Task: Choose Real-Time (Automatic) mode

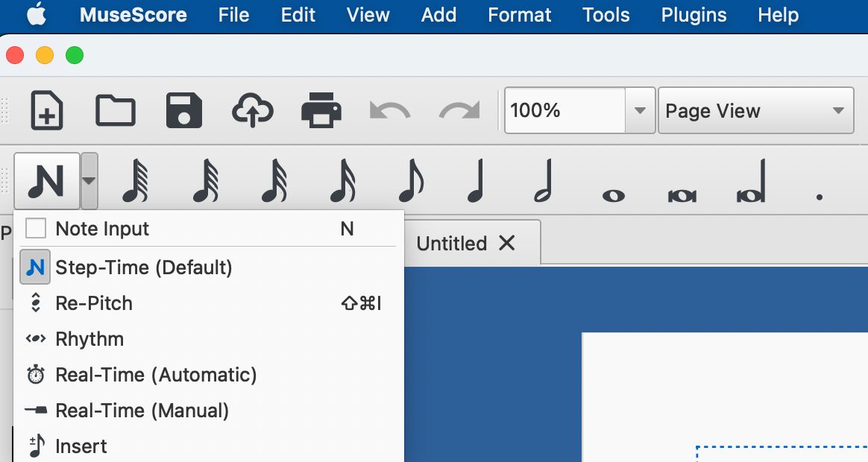Action: [x=210, y=375]
